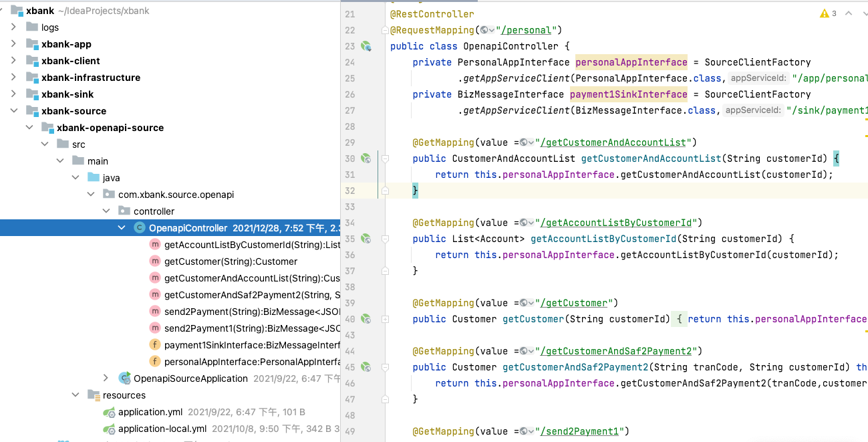This screenshot has height=442, width=868.
Task: Click the gutter icon beside getCustomerAndAccountList on line 30
Action: coord(366,158)
